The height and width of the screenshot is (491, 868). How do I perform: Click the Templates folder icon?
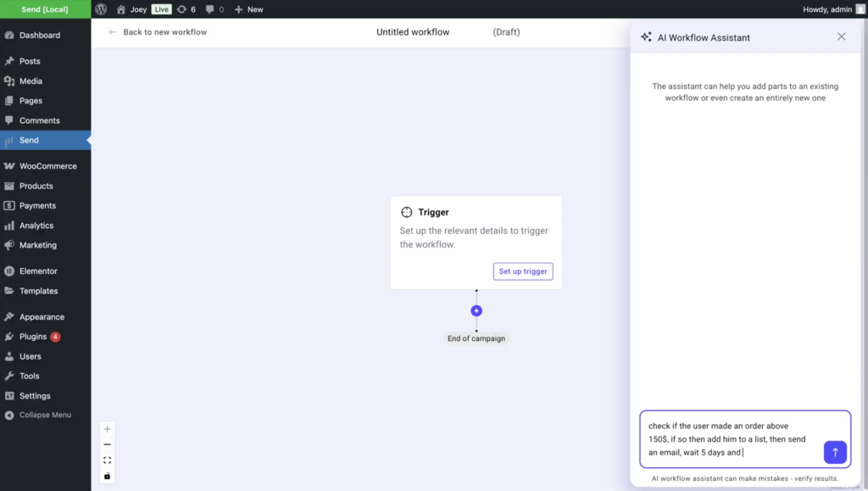pyautogui.click(x=9, y=291)
